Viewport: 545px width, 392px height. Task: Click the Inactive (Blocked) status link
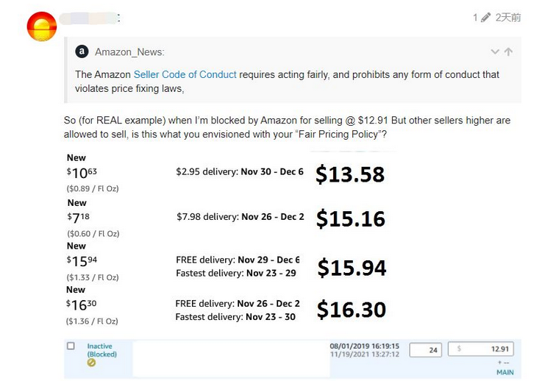click(x=101, y=350)
